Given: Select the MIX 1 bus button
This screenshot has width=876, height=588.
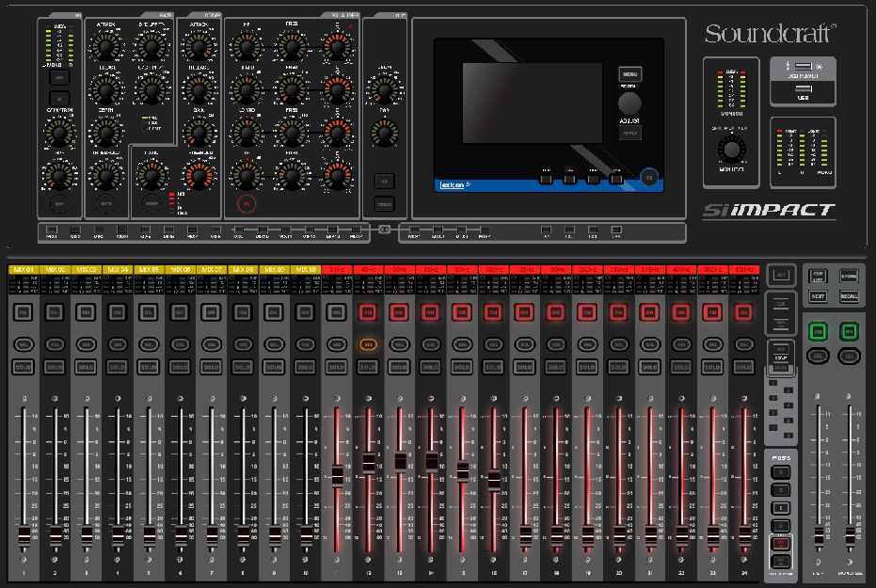Looking at the screenshot, I should [52, 230].
